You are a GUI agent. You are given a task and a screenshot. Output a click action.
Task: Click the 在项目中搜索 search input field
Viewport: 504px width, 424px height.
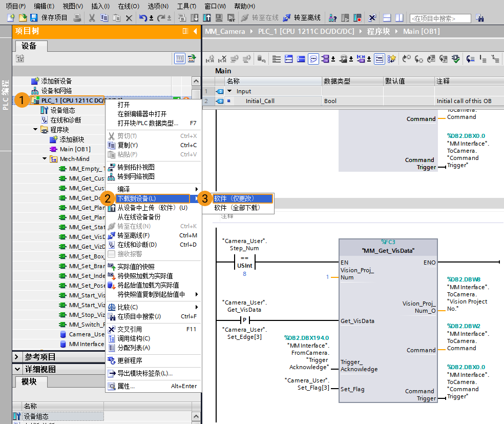pyautogui.click(x=439, y=18)
